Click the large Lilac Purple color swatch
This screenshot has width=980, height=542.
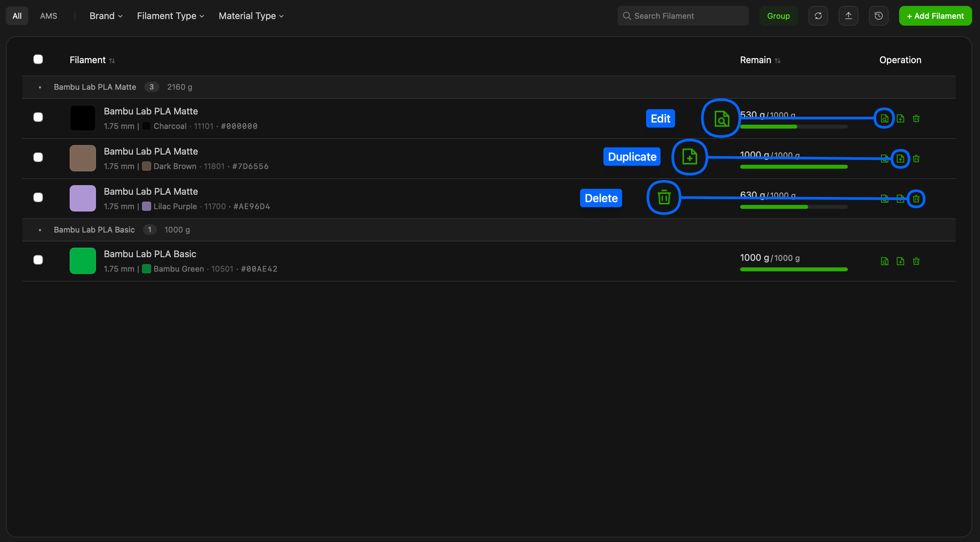click(82, 198)
